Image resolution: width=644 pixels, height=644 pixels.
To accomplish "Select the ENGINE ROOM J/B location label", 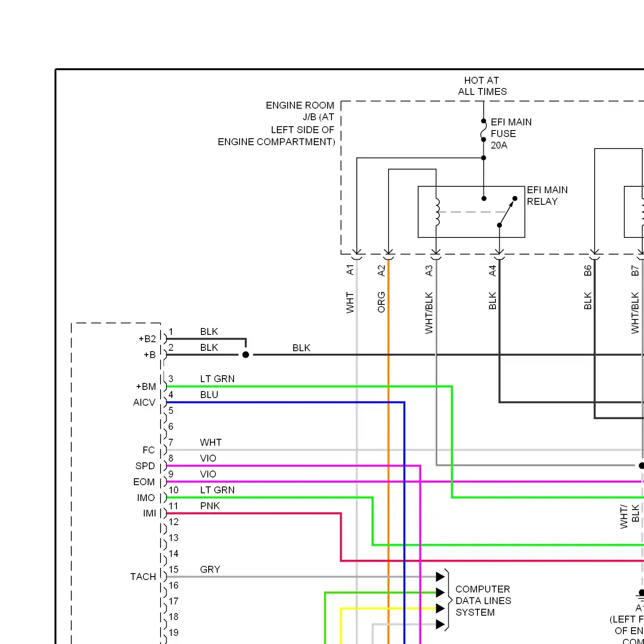I will pos(276,124).
